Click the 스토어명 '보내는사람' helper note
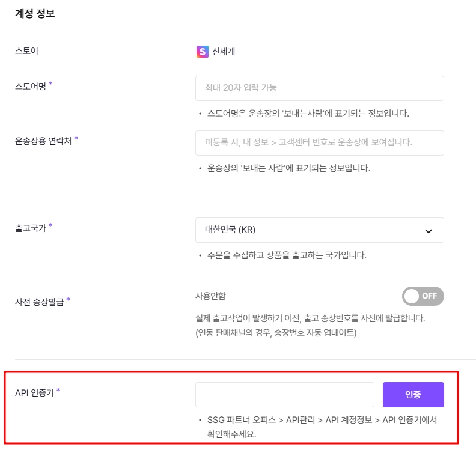 [308, 114]
